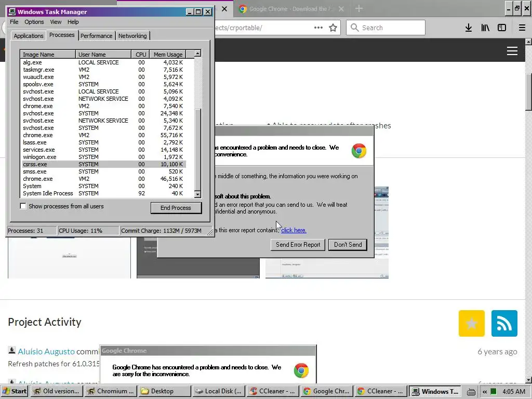Open the keyboard icon in taskbar
Viewport: 532px width, 399px height.
[471, 392]
